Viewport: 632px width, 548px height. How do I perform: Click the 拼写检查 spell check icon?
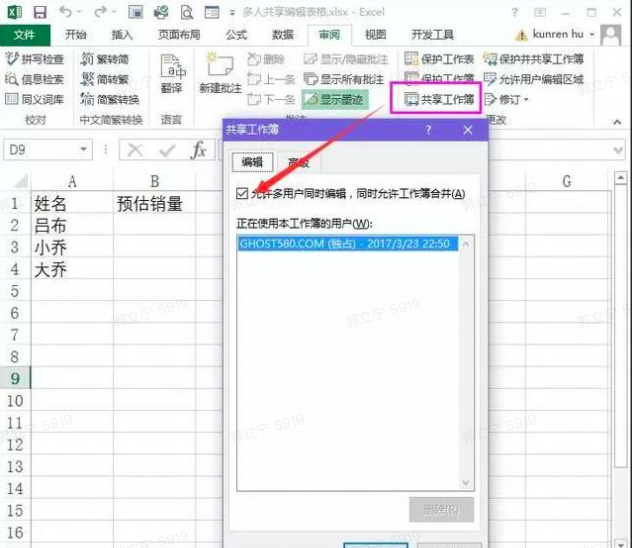pos(12,59)
